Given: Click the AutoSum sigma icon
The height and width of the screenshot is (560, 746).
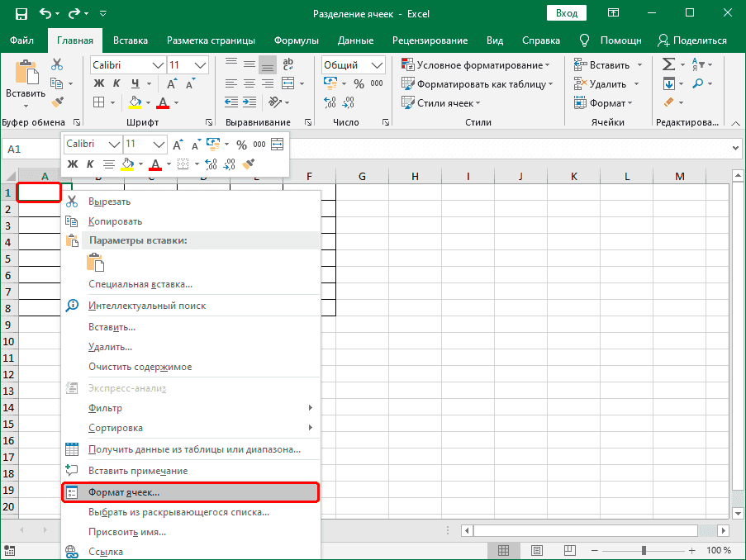Looking at the screenshot, I should click(x=668, y=64).
